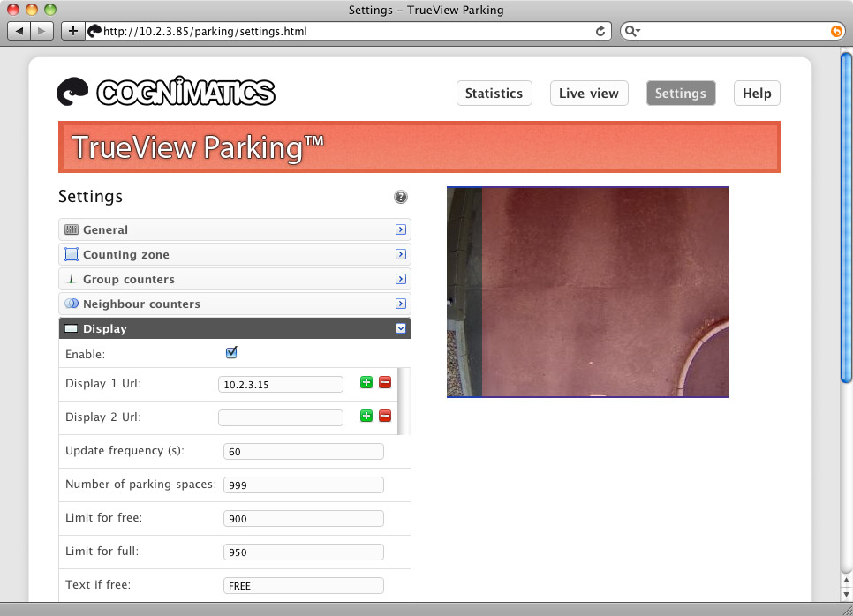
Task: Click the General section icon
Action: click(x=72, y=229)
